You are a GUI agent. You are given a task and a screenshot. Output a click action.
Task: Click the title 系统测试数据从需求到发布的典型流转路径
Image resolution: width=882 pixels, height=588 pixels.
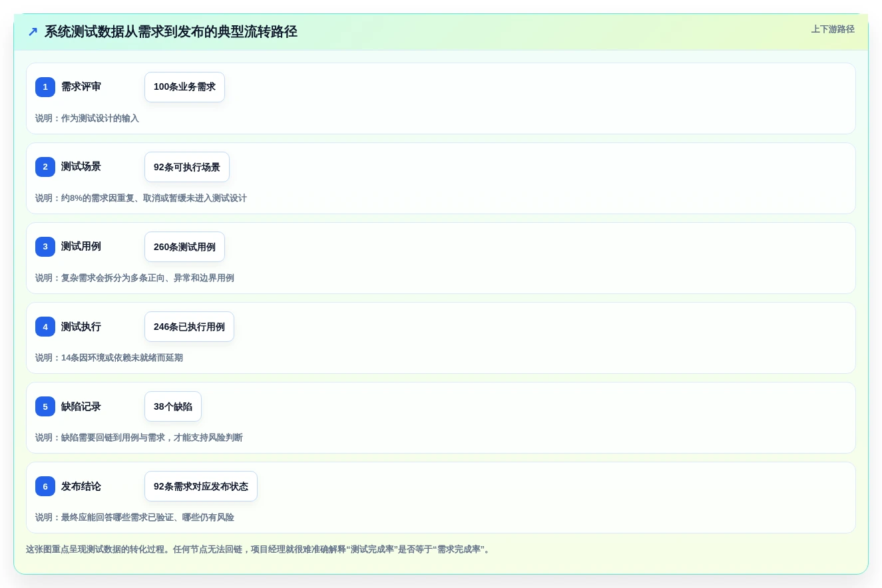point(171,31)
